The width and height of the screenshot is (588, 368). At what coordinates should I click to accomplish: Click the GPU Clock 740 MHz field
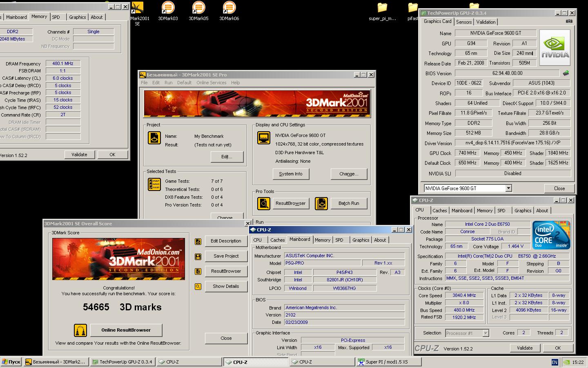(467, 153)
